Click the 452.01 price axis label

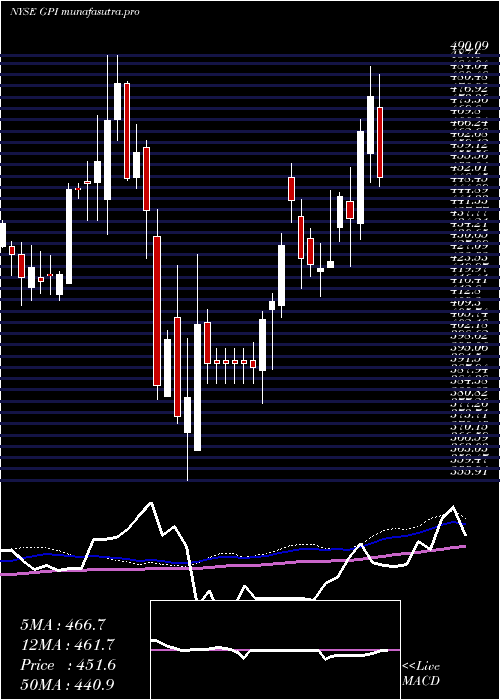[x=467, y=168]
